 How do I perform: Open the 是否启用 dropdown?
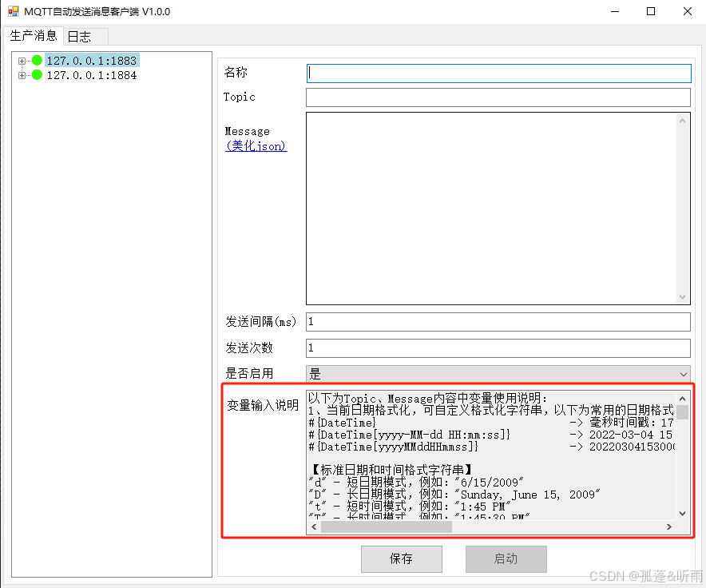coord(498,374)
